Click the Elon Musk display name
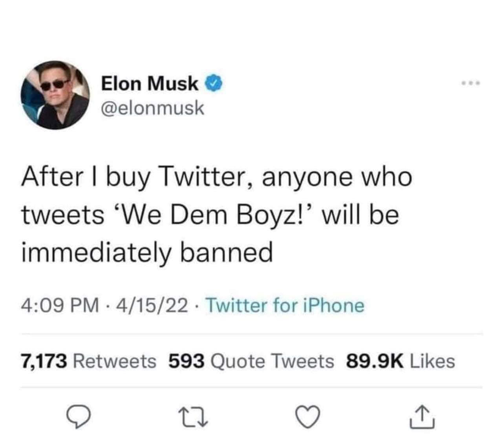Image resolution: width=504 pixels, height=446 pixels. point(149,84)
